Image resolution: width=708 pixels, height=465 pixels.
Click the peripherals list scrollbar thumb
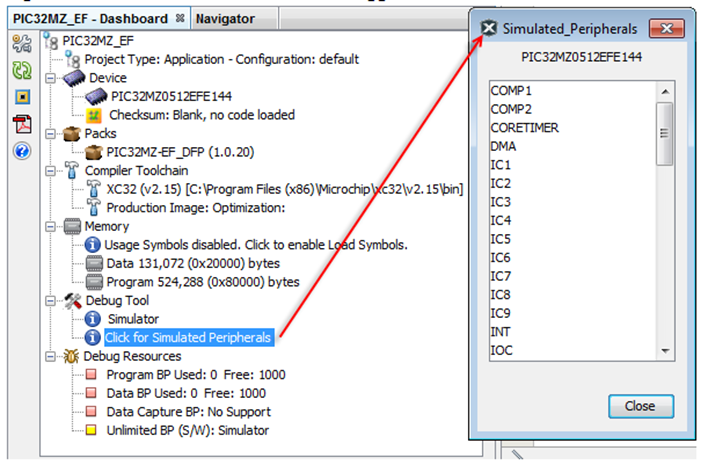point(665,134)
